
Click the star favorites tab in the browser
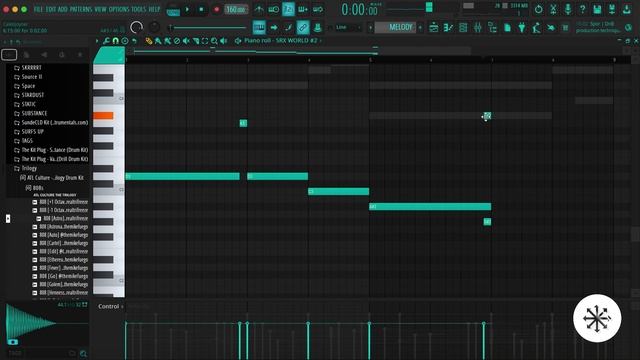pos(80,54)
